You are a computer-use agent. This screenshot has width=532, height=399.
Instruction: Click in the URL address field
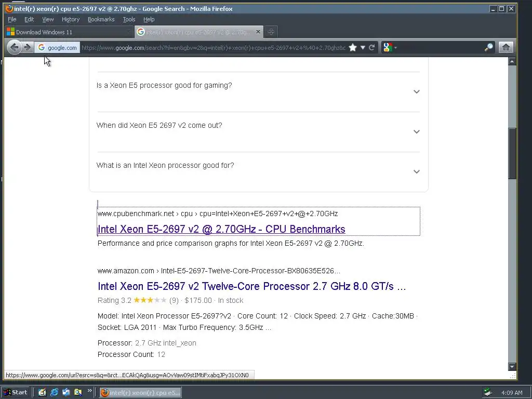point(213,47)
